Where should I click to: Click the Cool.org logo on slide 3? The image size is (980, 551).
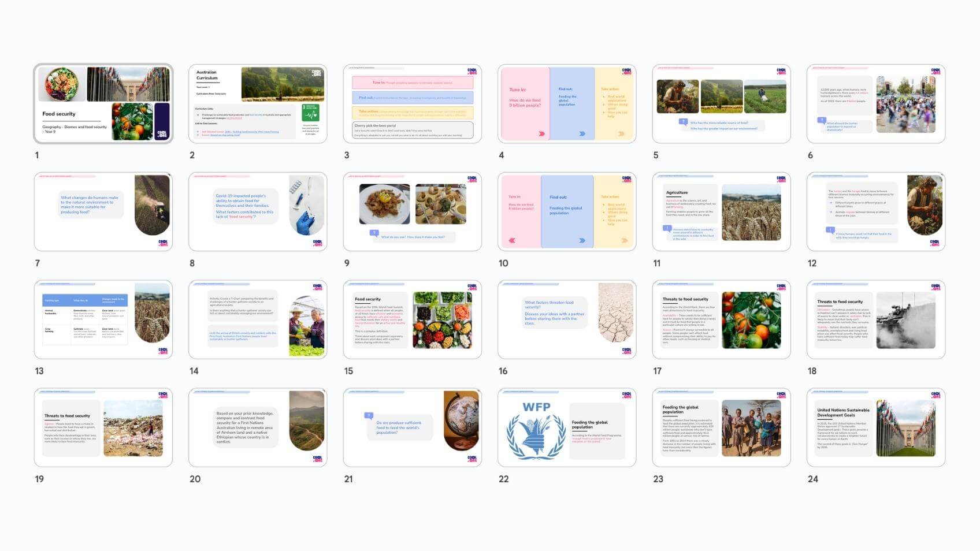pyautogui.click(x=472, y=71)
